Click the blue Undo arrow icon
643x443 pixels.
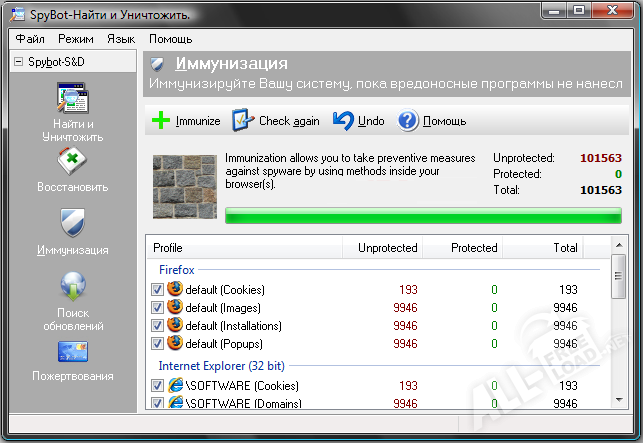343,121
